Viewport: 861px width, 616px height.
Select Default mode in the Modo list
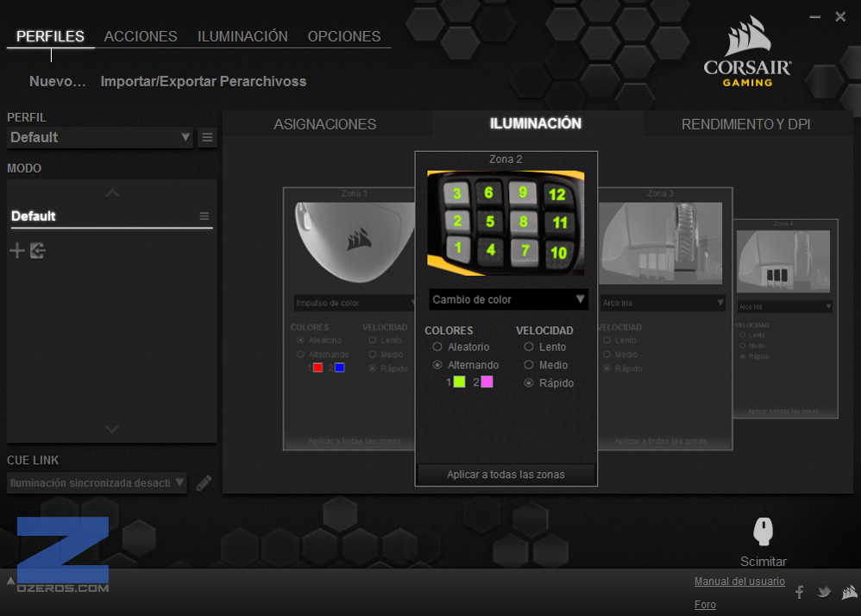(x=111, y=217)
